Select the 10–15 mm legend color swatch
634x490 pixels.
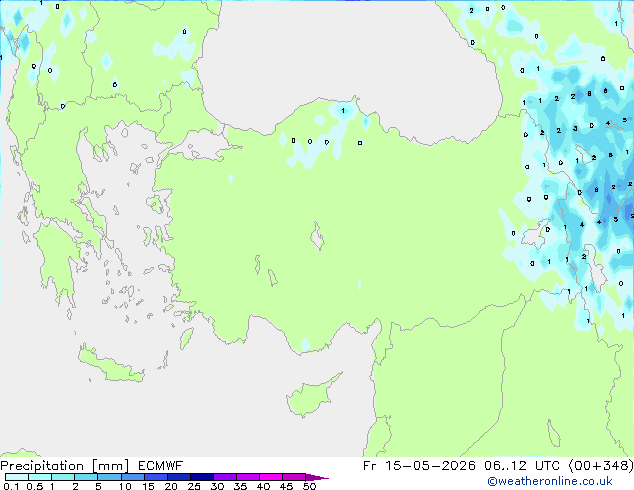point(132,477)
